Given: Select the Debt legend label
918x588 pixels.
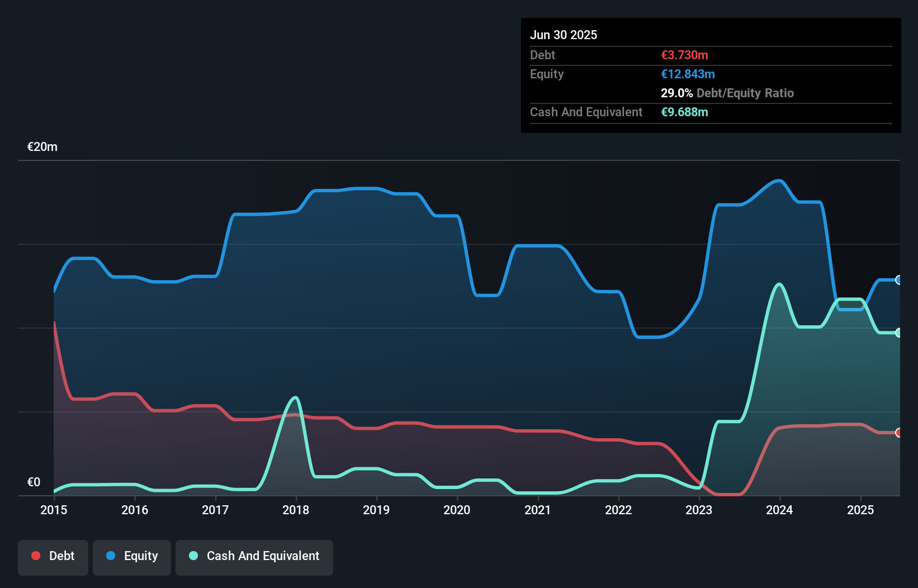Looking at the screenshot, I should pyautogui.click(x=61, y=556).
